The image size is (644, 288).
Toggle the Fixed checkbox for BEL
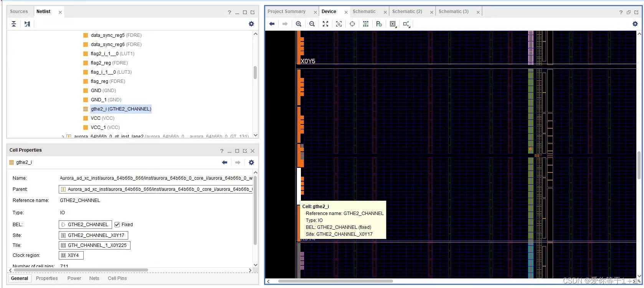(117, 225)
